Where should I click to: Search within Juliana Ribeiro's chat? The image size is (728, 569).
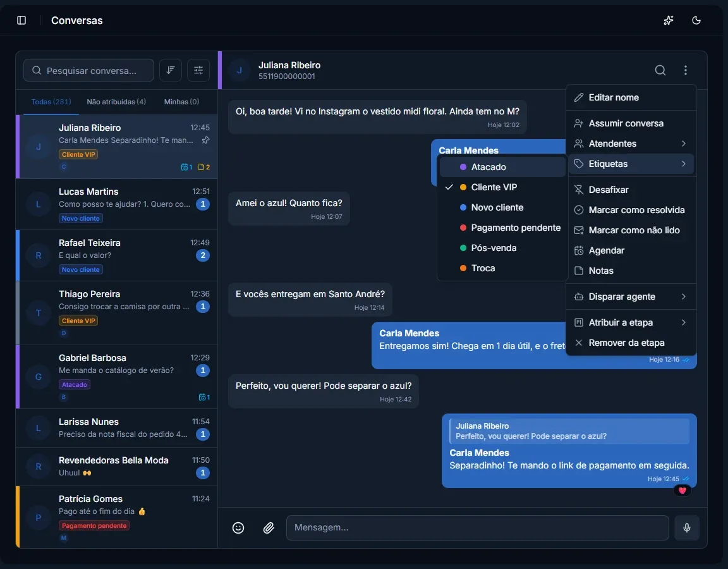pos(660,70)
